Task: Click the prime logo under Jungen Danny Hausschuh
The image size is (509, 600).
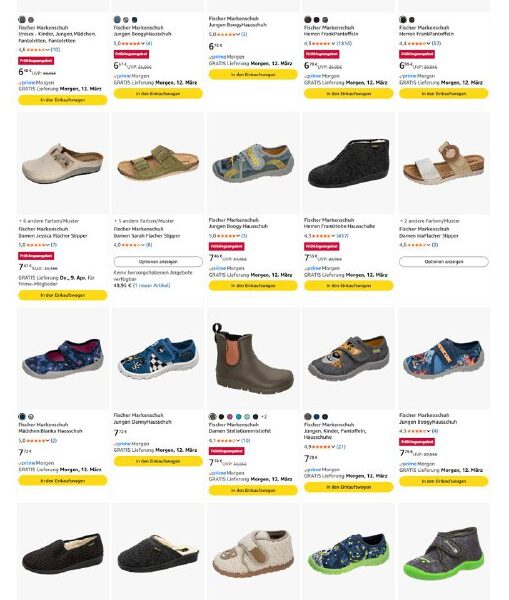Action: 123,444
